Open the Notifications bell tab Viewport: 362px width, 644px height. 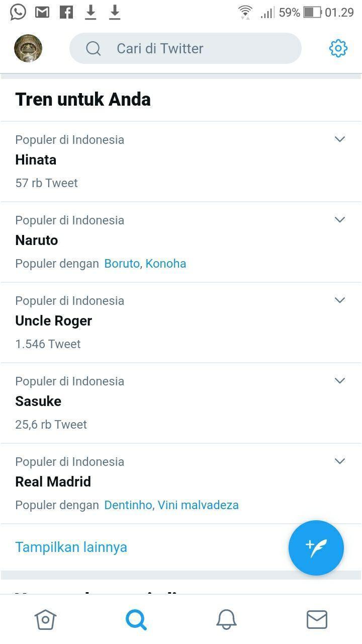click(x=226, y=619)
